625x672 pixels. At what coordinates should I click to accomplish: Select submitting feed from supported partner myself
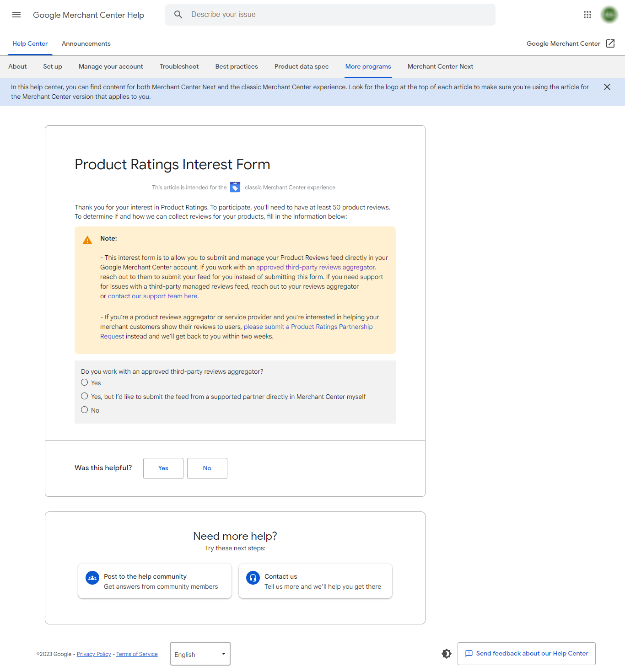tap(84, 396)
